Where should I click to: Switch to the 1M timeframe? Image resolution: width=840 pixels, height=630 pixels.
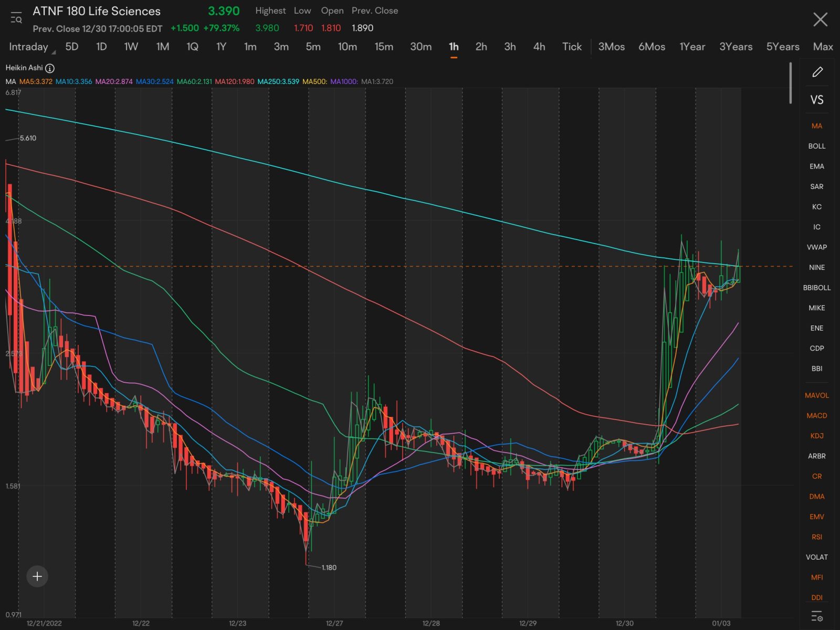pyautogui.click(x=163, y=47)
